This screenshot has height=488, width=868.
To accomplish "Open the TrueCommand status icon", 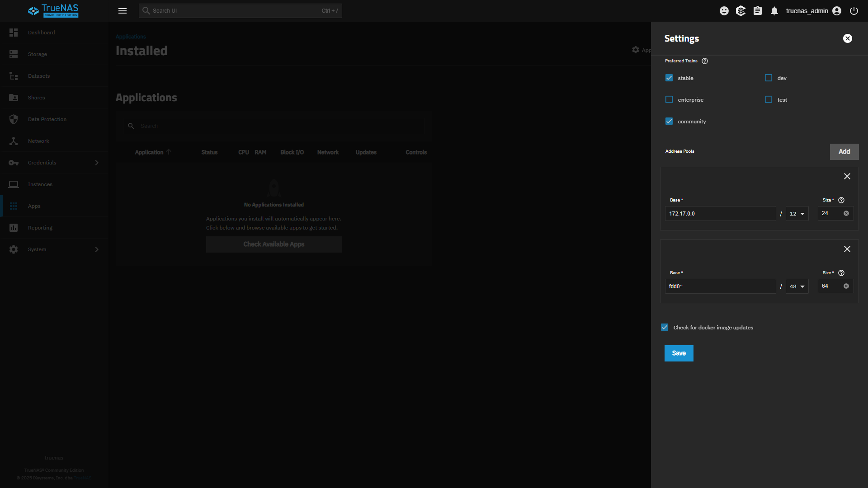I will pyautogui.click(x=741, y=11).
